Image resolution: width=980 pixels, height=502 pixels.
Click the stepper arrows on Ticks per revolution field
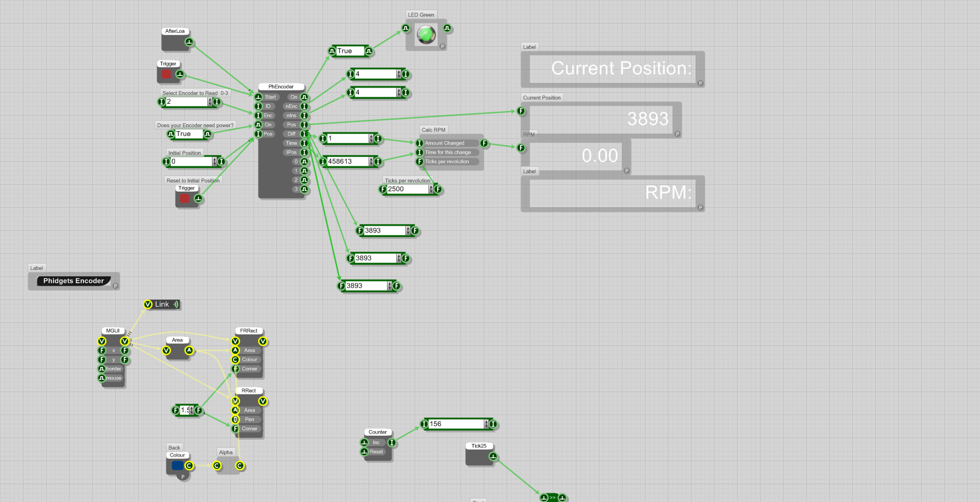pyautogui.click(x=431, y=189)
